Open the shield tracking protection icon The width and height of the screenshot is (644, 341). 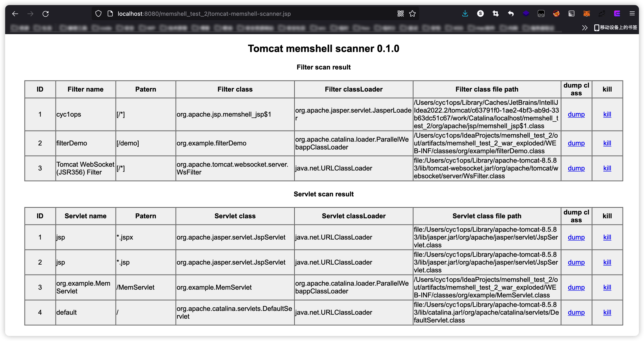(98, 14)
